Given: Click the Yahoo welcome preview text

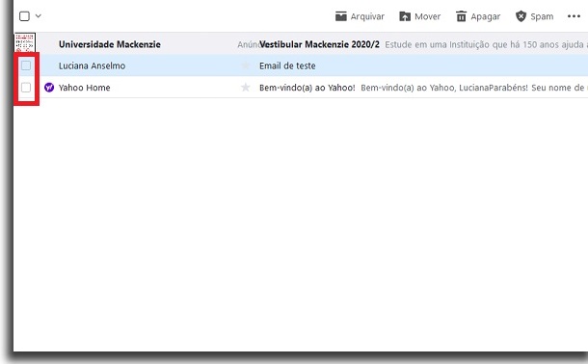Looking at the screenshot, I should tap(474, 88).
